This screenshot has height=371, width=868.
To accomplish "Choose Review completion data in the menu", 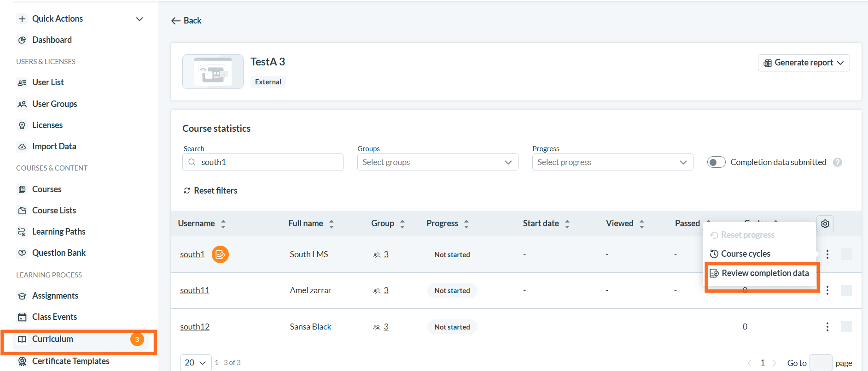I will tap(760, 273).
